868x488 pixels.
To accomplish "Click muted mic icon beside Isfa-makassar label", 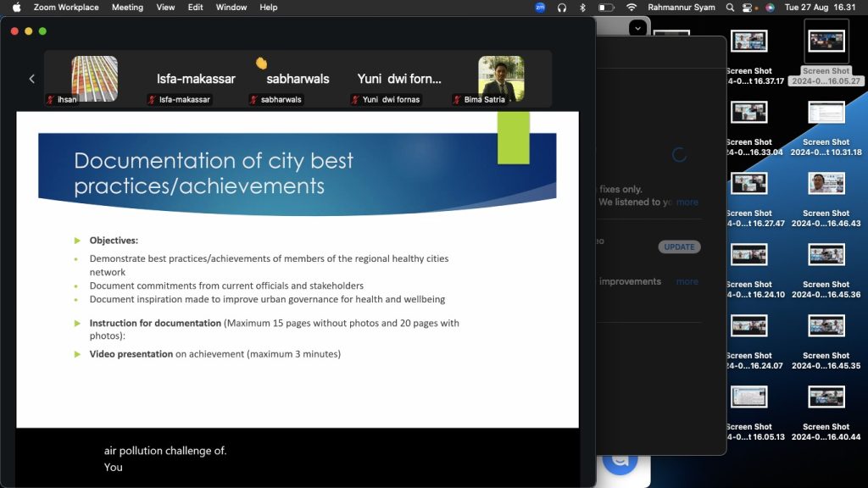I will 153,100.
